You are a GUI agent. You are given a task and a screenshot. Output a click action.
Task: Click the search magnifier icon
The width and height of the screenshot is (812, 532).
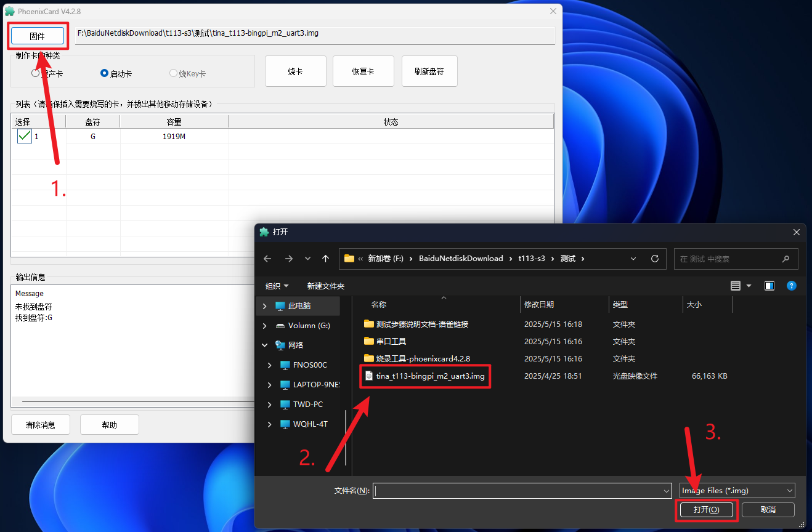tap(786, 259)
